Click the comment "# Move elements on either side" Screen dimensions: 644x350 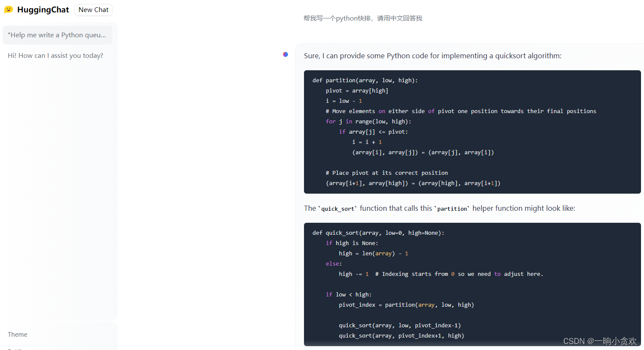tap(461, 111)
